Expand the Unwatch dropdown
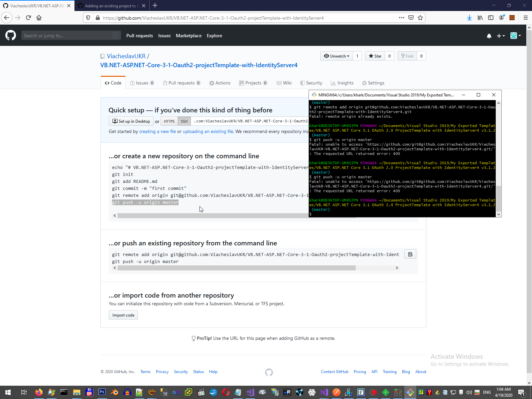The width and height of the screenshot is (532, 399). [x=336, y=56]
